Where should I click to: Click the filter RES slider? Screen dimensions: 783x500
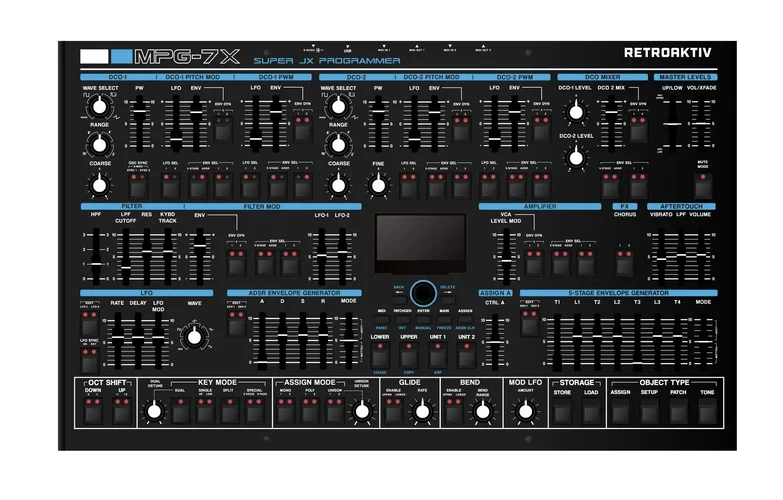coord(146,256)
